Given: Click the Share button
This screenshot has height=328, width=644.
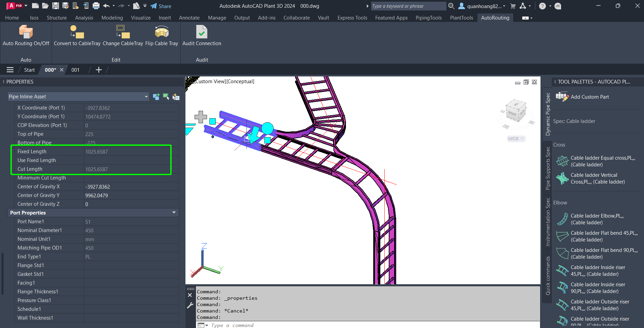Looking at the screenshot, I should tap(161, 6).
